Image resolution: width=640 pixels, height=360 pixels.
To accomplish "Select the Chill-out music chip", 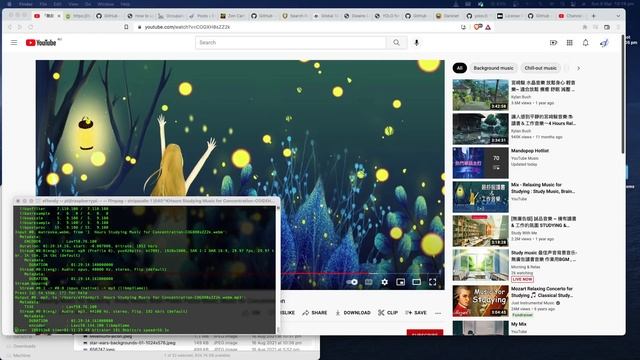I will click(540, 68).
